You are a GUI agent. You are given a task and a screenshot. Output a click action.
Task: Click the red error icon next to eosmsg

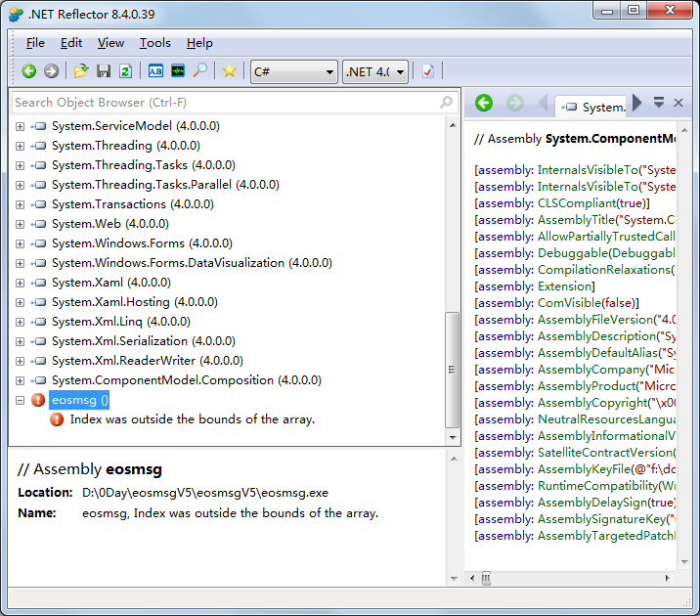38,400
